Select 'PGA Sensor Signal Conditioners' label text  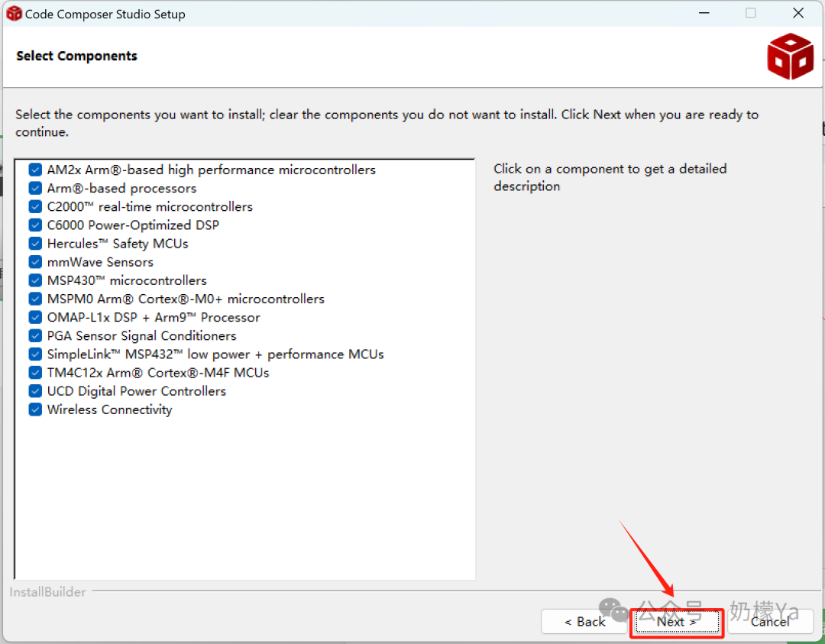point(141,335)
